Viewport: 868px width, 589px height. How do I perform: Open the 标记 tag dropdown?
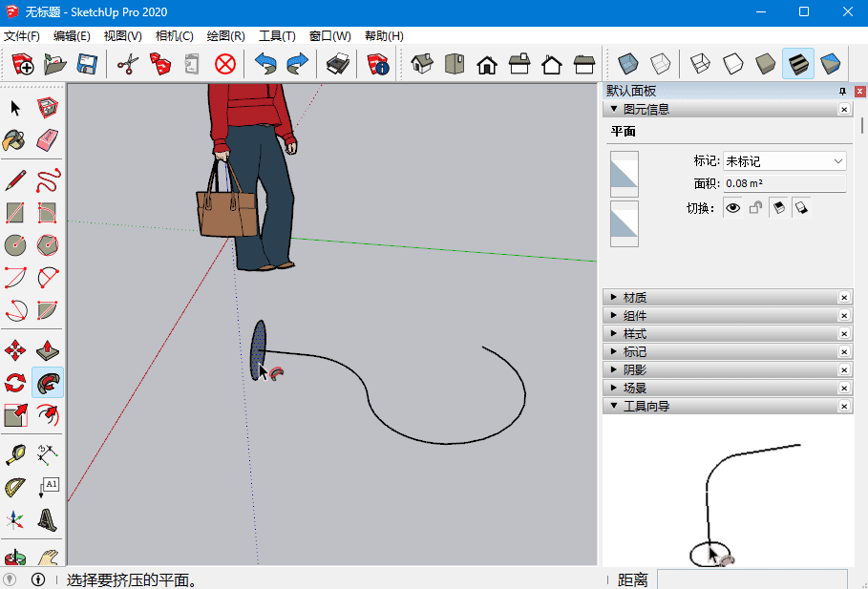coord(784,161)
